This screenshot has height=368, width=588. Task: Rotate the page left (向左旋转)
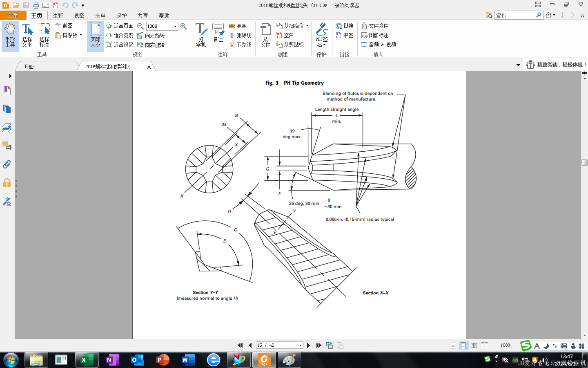point(151,36)
